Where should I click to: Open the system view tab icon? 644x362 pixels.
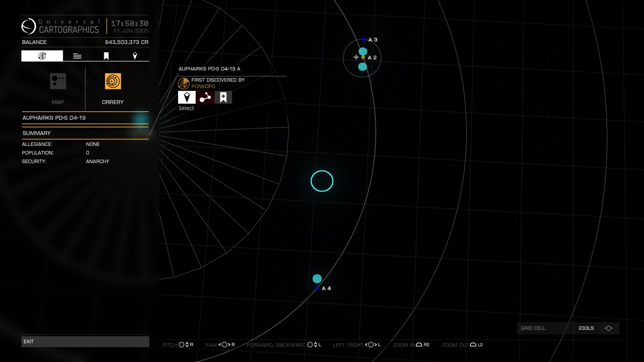tap(42, 56)
